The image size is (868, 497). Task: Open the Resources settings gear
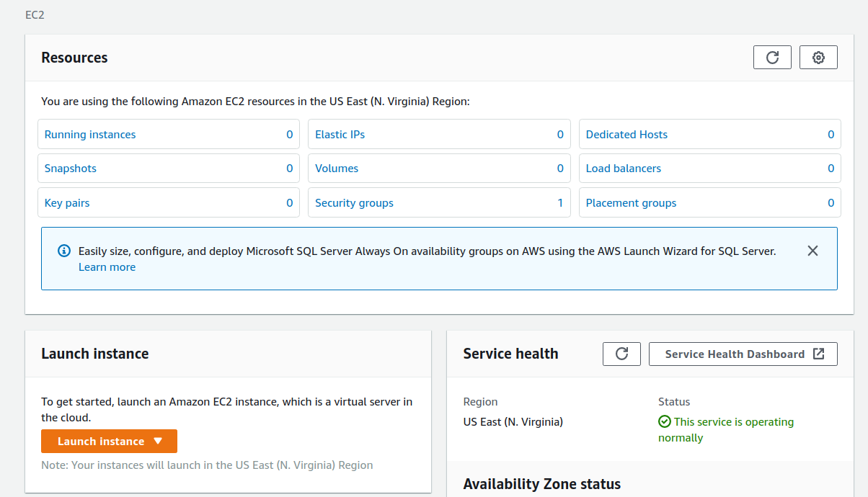818,57
